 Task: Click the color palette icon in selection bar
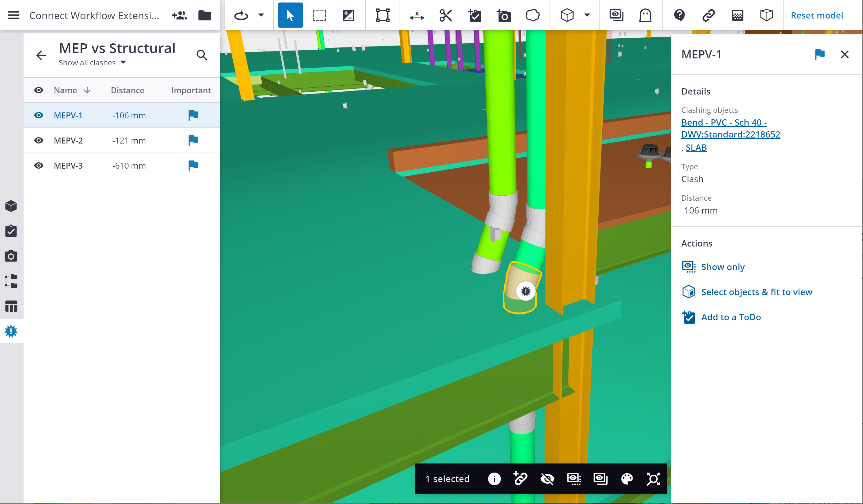point(627,479)
